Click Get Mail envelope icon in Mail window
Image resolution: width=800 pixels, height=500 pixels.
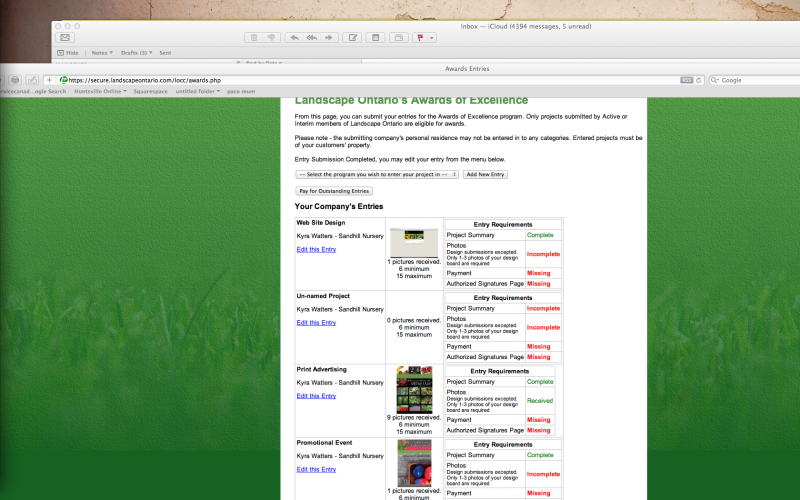[x=65, y=38]
